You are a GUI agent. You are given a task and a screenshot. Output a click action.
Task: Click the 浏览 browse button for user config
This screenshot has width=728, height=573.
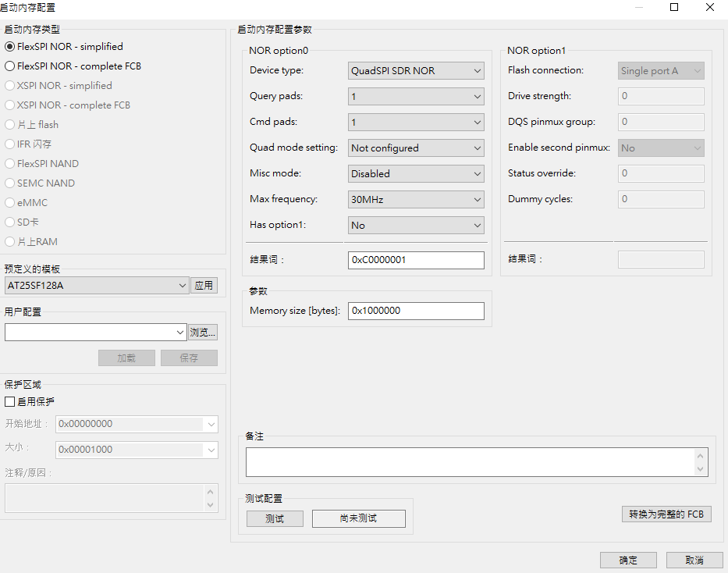202,331
